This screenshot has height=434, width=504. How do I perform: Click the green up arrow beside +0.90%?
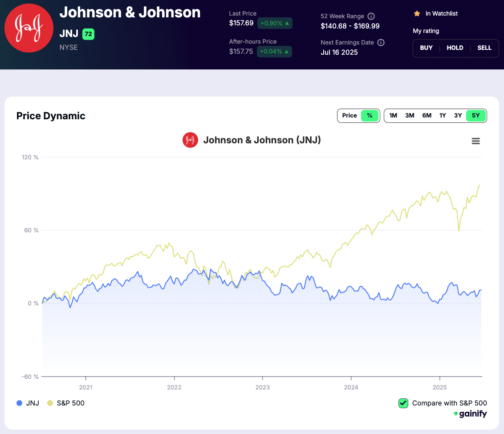click(287, 23)
